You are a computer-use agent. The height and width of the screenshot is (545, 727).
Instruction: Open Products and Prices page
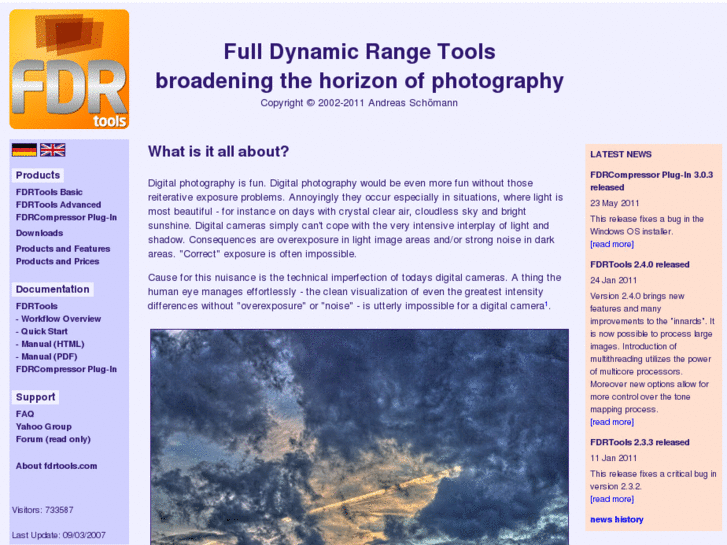click(x=57, y=261)
